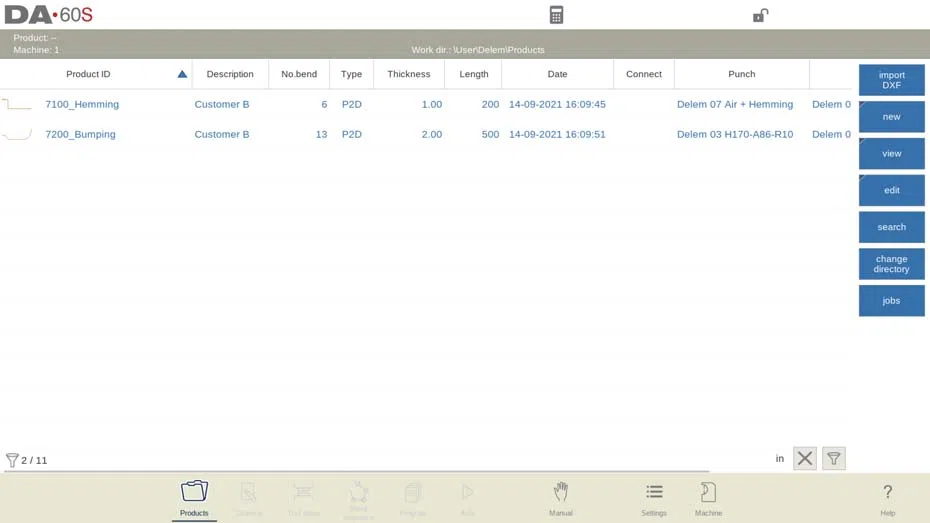Click the edit button

(891, 190)
